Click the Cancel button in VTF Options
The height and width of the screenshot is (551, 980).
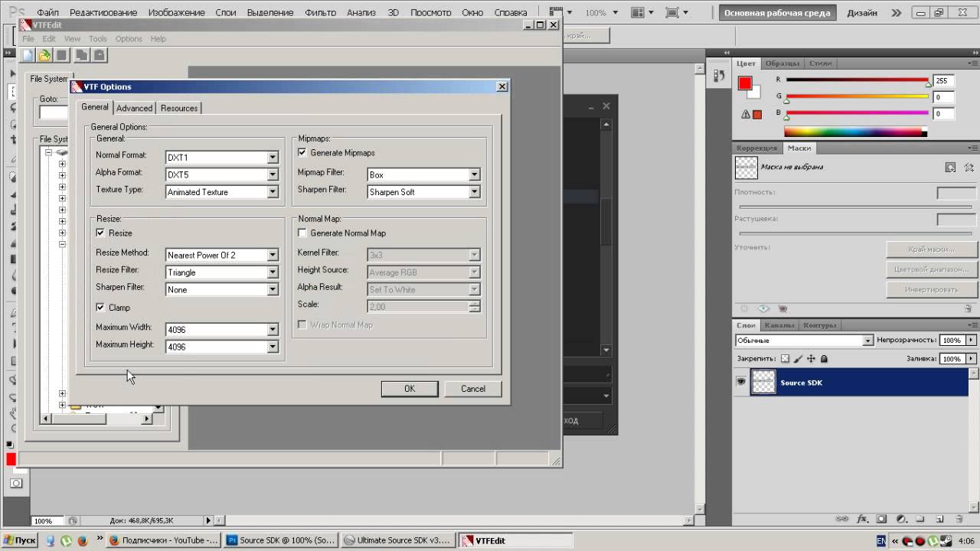[473, 389]
